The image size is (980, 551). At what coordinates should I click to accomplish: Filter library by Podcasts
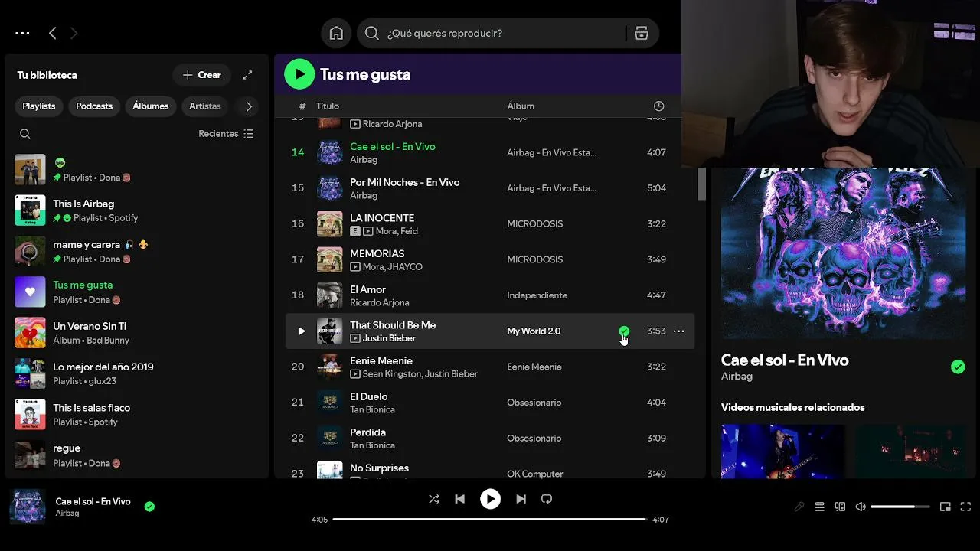tap(94, 106)
